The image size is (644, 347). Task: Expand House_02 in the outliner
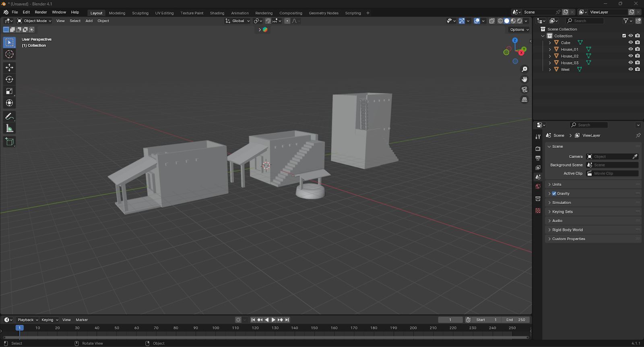(x=550, y=56)
